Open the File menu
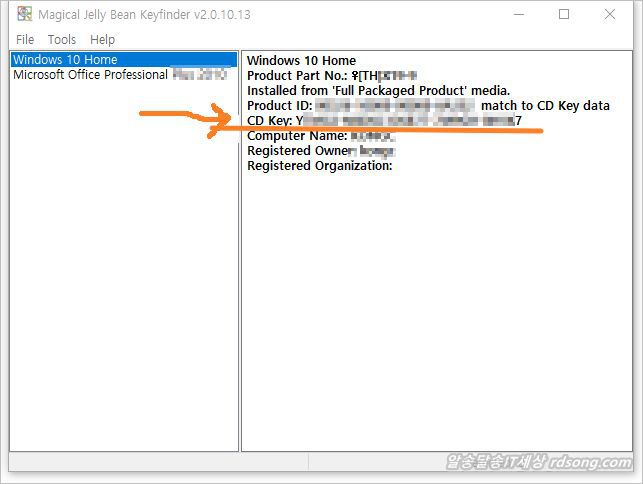The height and width of the screenshot is (484, 643). pyautogui.click(x=25, y=39)
